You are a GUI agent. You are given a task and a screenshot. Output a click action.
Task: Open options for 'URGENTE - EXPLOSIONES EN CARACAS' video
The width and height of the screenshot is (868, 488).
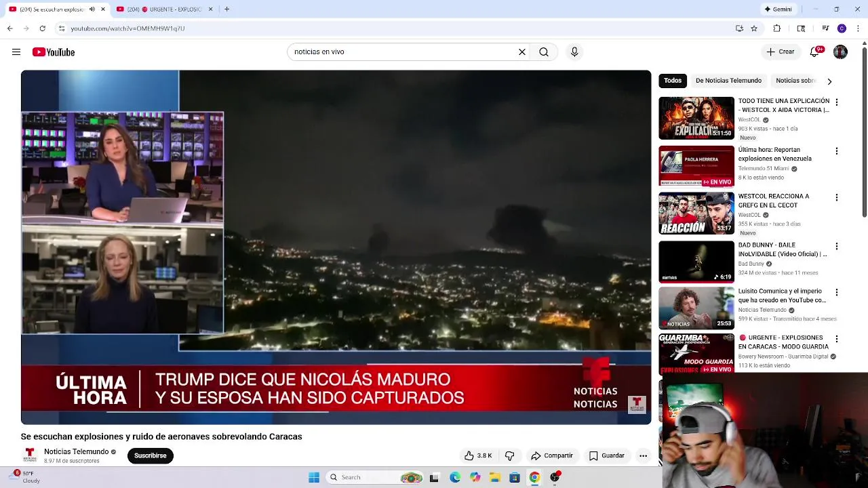(x=836, y=339)
